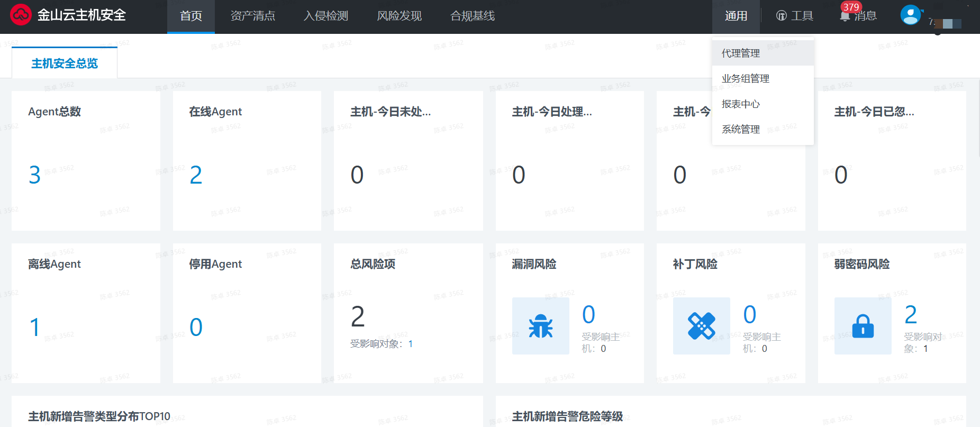
Task: Click the patch risk bandage icon
Action: pyautogui.click(x=701, y=326)
